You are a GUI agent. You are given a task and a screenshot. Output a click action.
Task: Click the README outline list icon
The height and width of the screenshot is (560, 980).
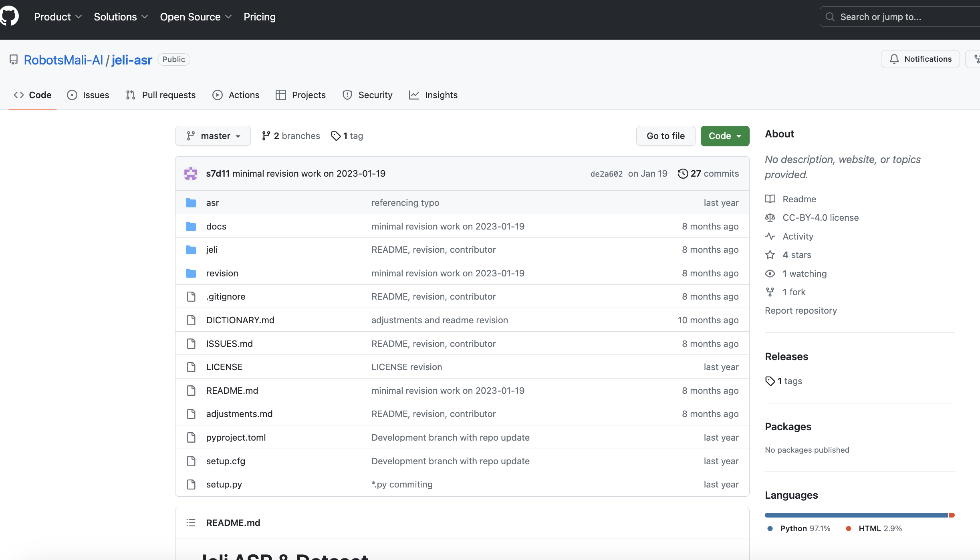tap(191, 523)
